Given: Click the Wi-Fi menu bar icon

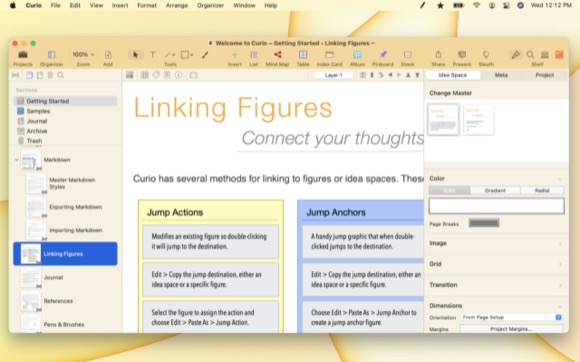Looking at the screenshot, I should (x=476, y=6).
